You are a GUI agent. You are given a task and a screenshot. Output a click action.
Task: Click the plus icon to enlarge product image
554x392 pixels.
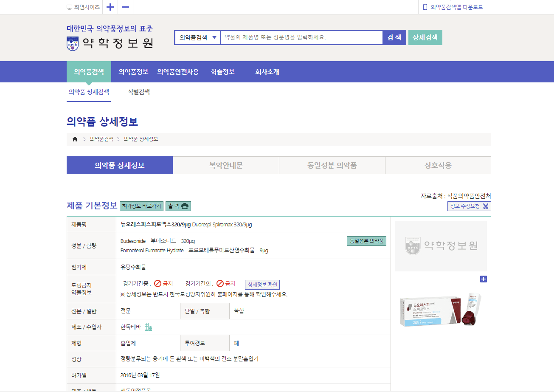coord(484,279)
